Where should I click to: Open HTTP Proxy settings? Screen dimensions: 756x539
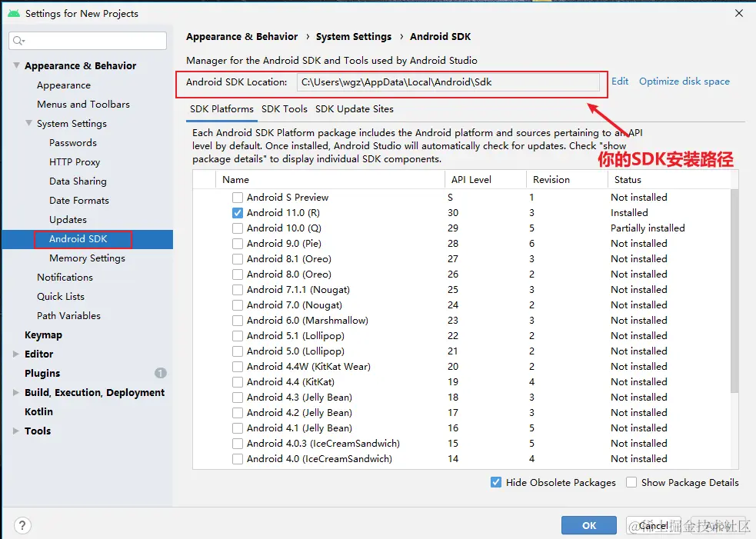click(x=75, y=162)
